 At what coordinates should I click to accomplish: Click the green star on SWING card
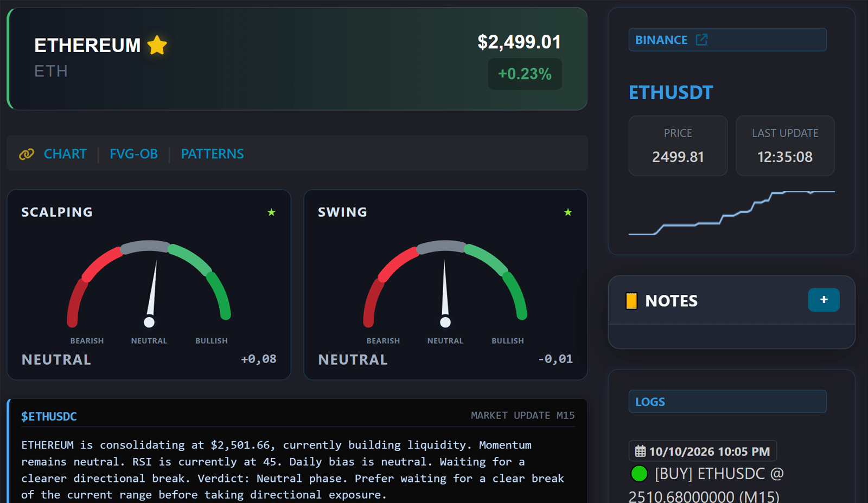[568, 212]
